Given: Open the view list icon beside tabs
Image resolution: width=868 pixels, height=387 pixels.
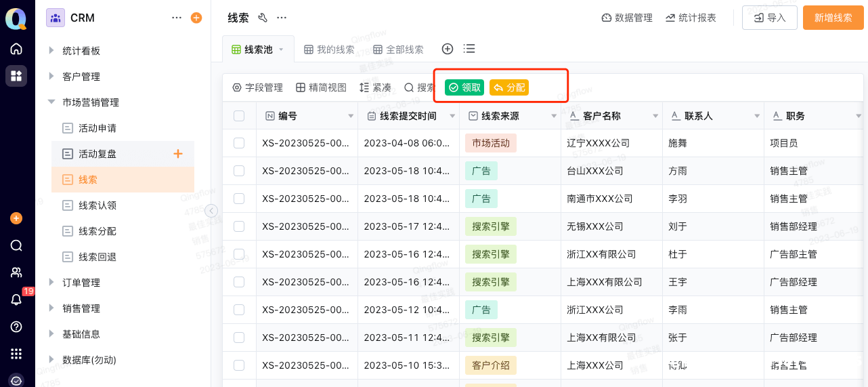Looking at the screenshot, I should [x=469, y=49].
